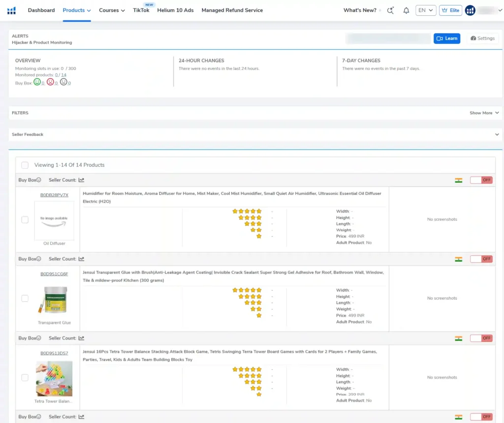Open the notifications bell icon
504x423 pixels.
tap(406, 10)
